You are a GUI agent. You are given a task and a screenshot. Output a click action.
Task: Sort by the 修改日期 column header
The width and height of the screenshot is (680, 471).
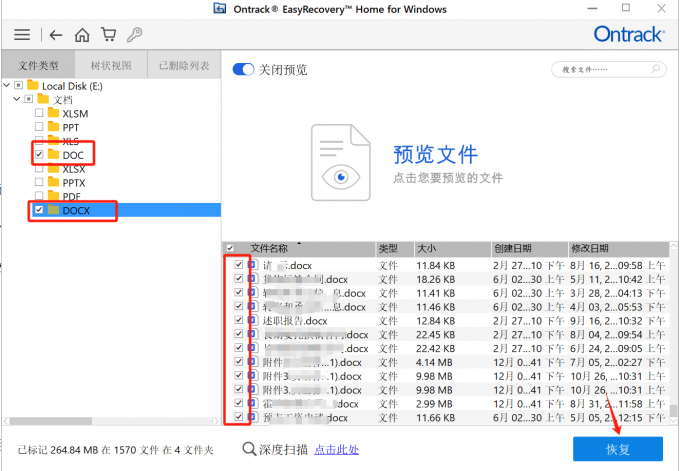point(618,249)
